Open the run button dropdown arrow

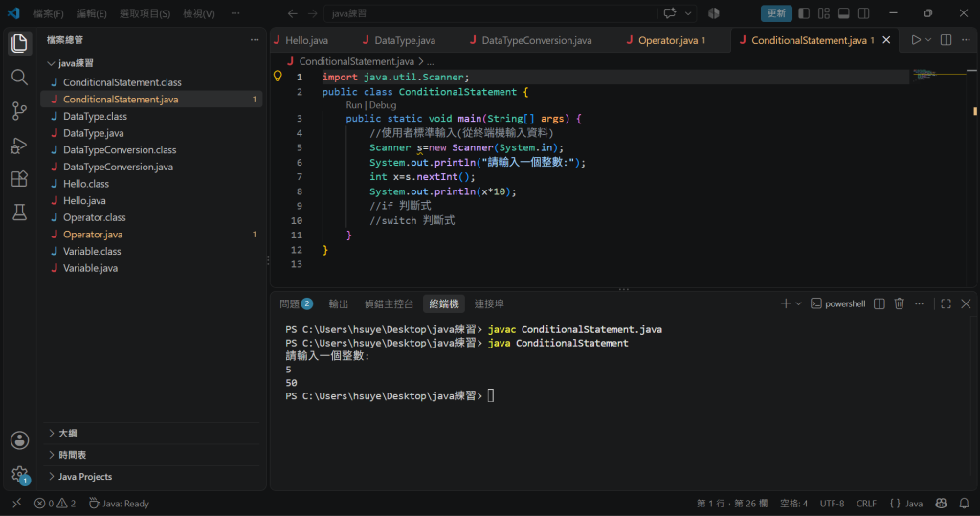point(928,40)
